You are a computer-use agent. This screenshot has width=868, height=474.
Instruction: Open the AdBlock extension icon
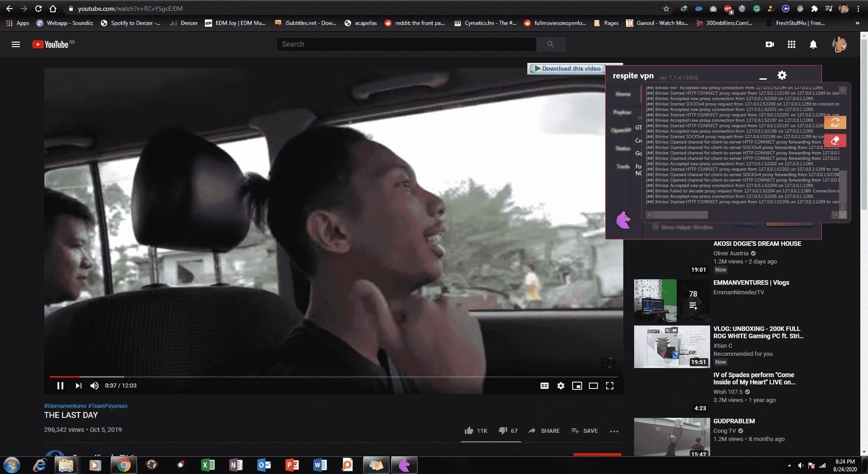pyautogui.click(x=728, y=9)
